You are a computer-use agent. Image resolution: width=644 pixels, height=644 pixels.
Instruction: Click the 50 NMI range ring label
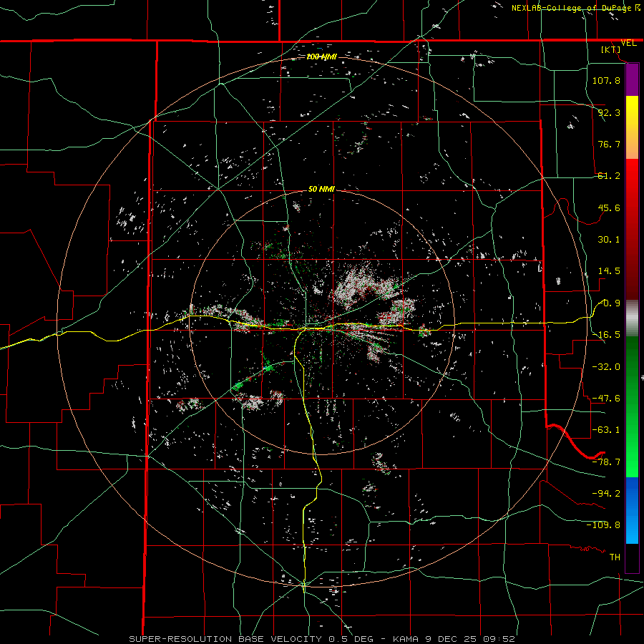(321, 190)
